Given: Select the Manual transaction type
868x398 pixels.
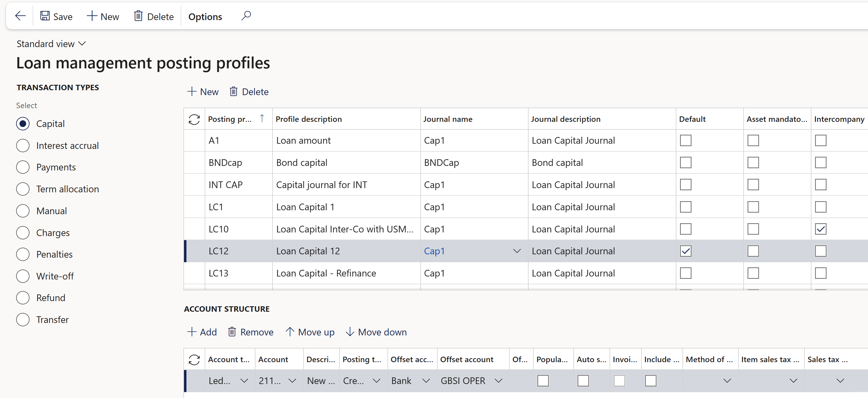Looking at the screenshot, I should click(x=23, y=211).
